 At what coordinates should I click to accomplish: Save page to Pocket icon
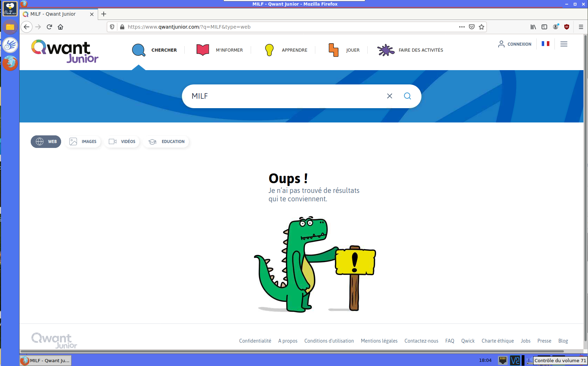point(472,27)
